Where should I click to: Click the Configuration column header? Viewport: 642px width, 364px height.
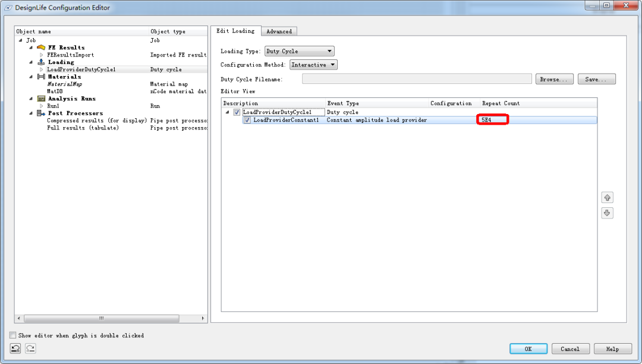(x=455, y=103)
